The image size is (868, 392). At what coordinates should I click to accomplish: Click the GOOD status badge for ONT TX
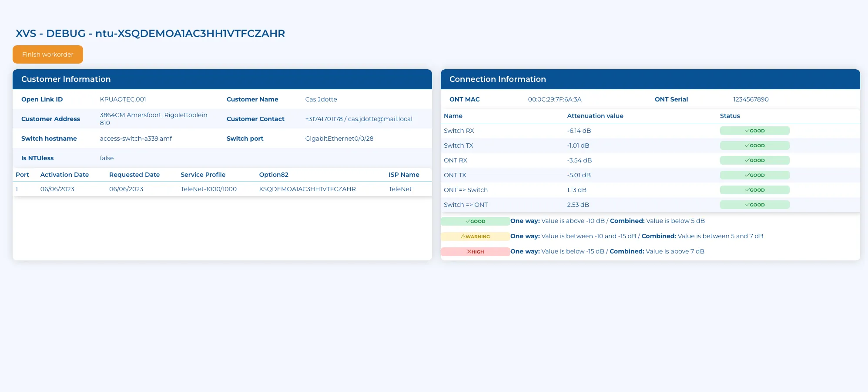coord(754,175)
